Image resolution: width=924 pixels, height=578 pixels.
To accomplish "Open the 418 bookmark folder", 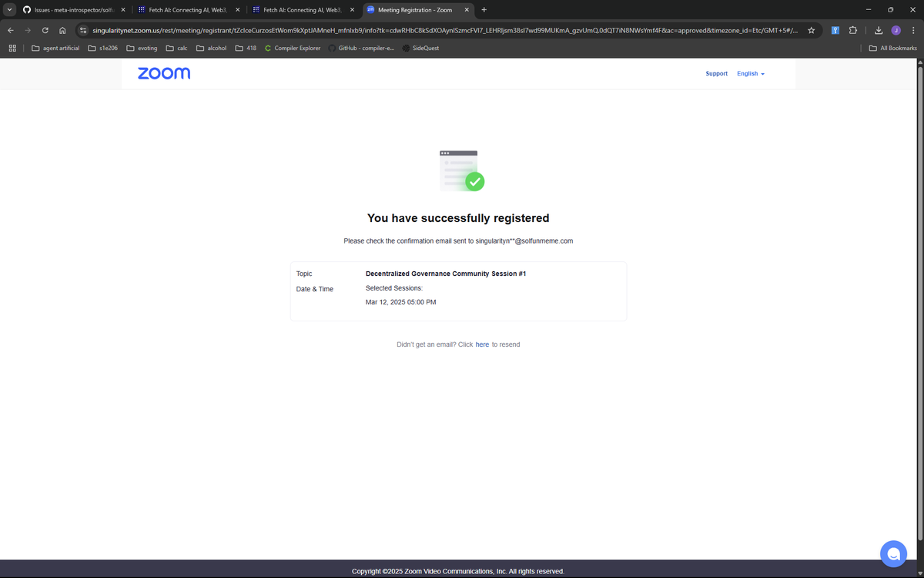I will tap(246, 48).
